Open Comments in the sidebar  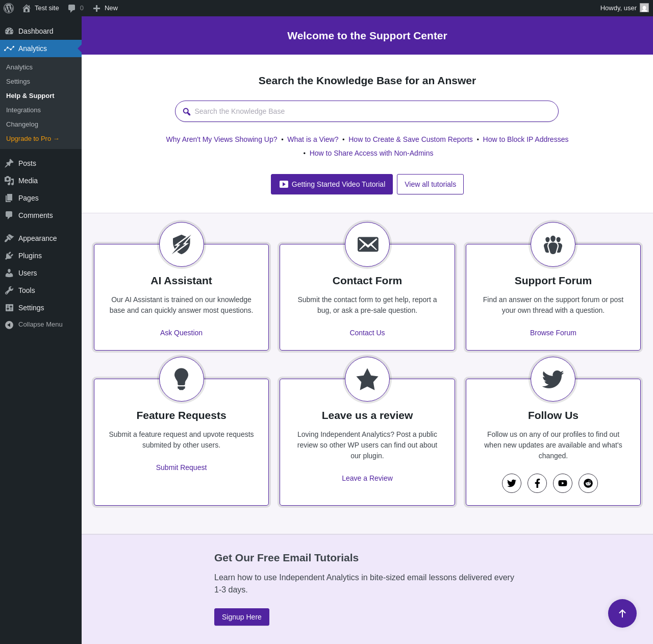tap(41, 215)
